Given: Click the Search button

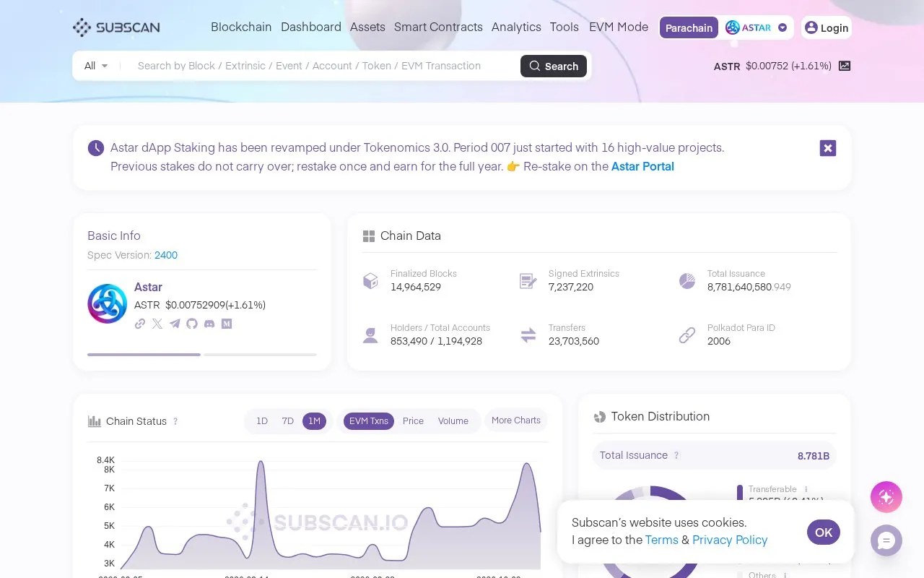Looking at the screenshot, I should (554, 66).
